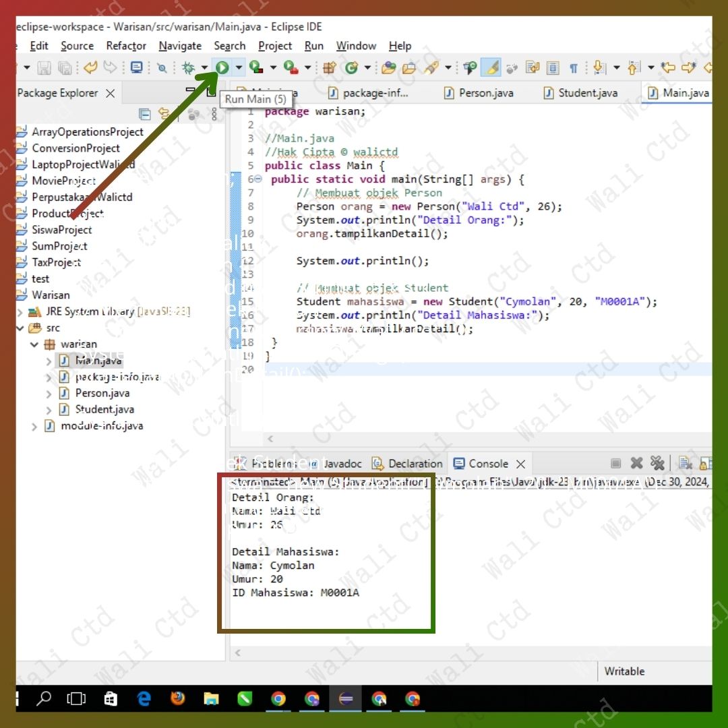Click the Next Annotation down-arrow icon
This screenshot has height=728, width=728.
point(599,68)
